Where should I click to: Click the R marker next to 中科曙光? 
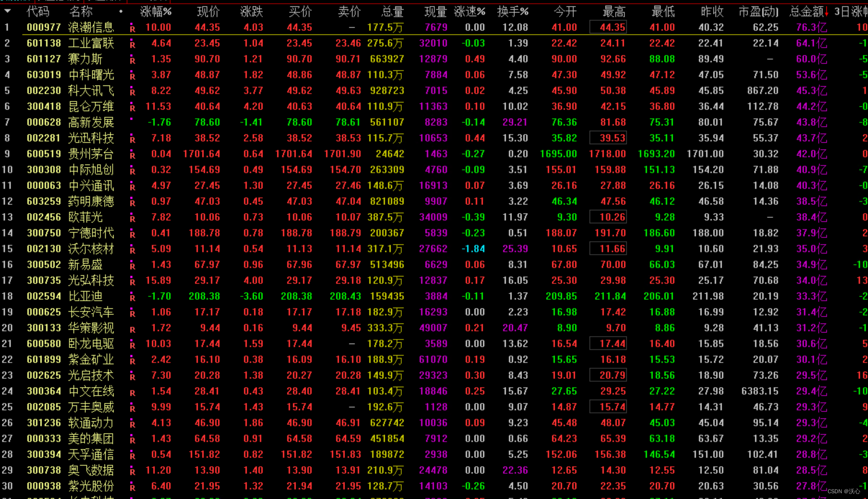point(132,76)
